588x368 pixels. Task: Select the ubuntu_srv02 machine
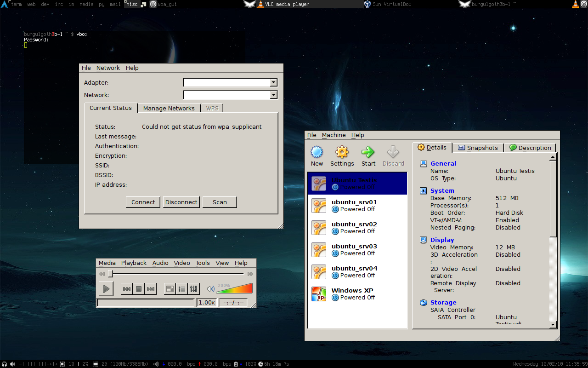[357, 228]
